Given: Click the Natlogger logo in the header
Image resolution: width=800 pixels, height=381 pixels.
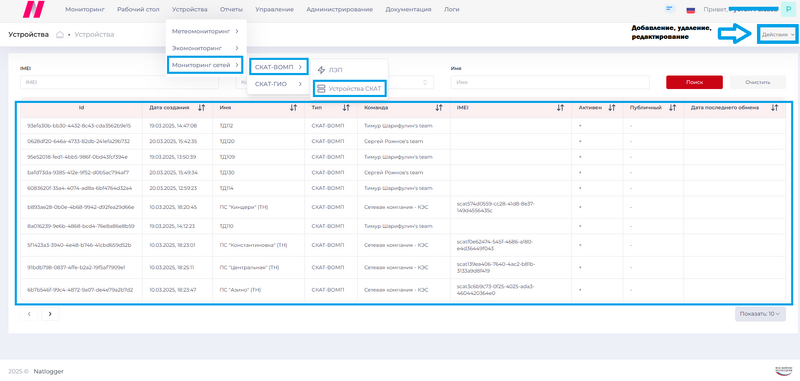Looking at the screenshot, I should (x=34, y=9).
